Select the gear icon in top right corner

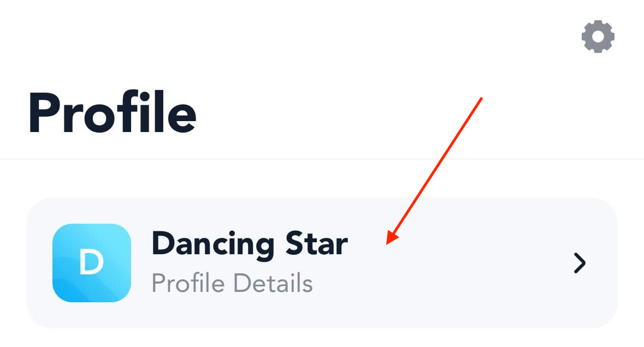pyautogui.click(x=598, y=37)
